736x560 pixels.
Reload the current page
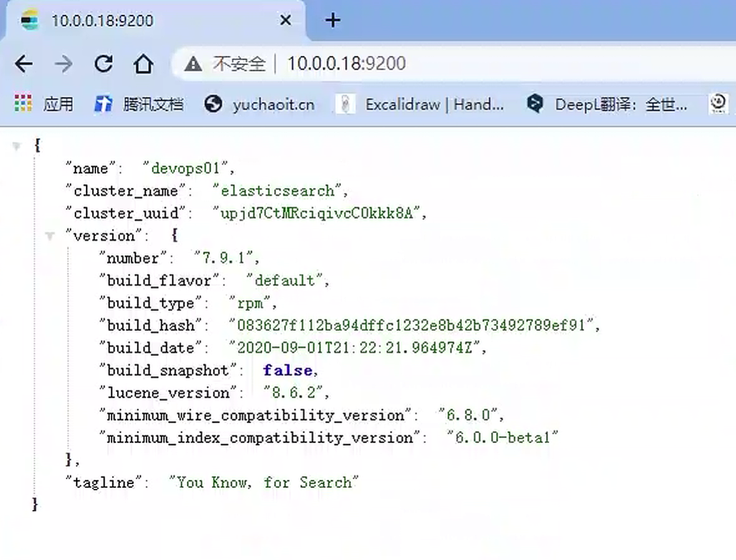(x=104, y=64)
